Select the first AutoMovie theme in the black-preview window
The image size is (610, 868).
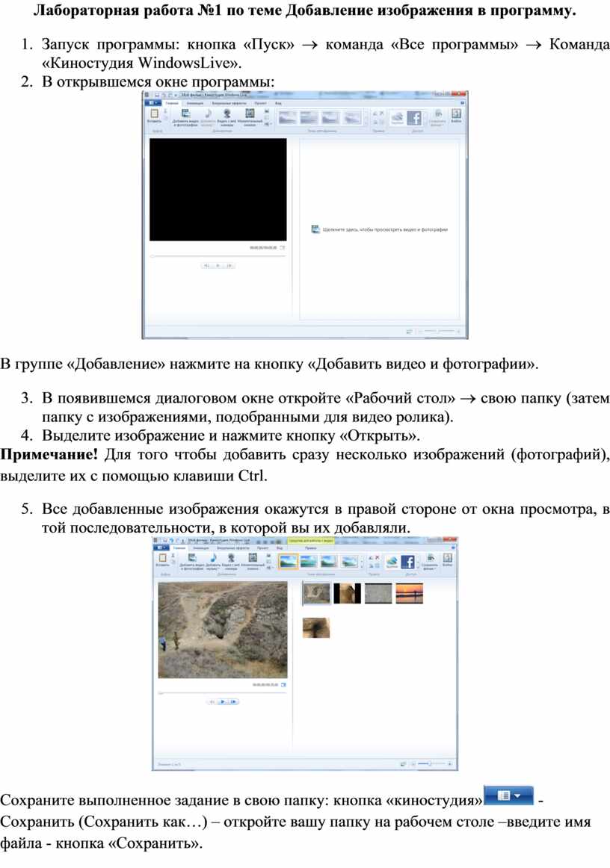point(287,117)
